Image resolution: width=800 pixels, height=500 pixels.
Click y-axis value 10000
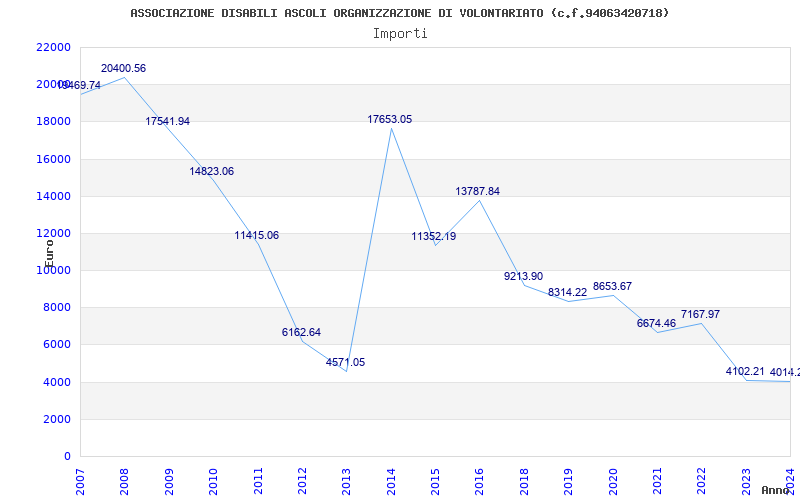point(54,270)
